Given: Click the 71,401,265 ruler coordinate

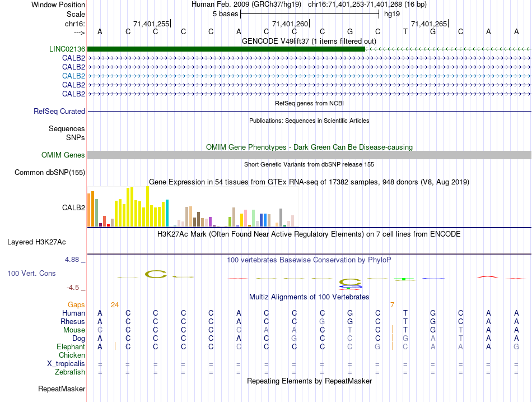Looking at the screenshot, I should 429,24.
